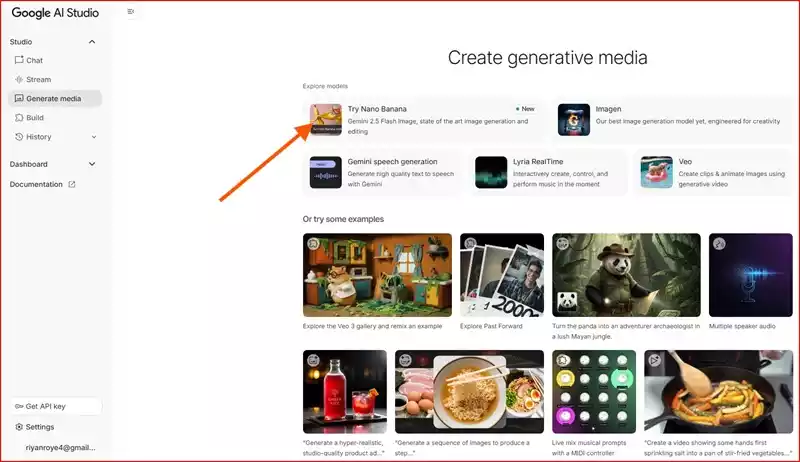The height and width of the screenshot is (462, 800).
Task: Click the Imagen model thumbnail
Action: tap(573, 120)
